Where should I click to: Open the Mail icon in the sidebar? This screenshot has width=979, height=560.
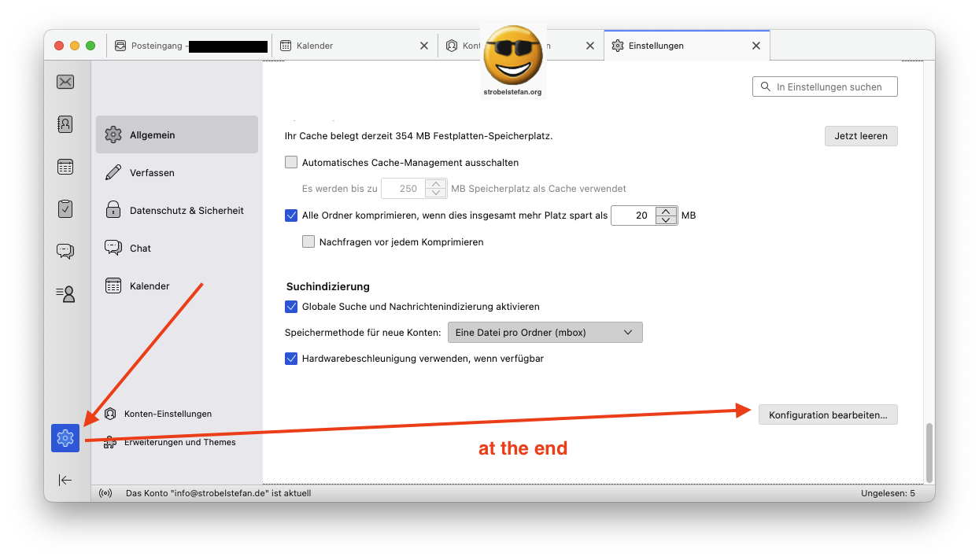click(x=65, y=81)
